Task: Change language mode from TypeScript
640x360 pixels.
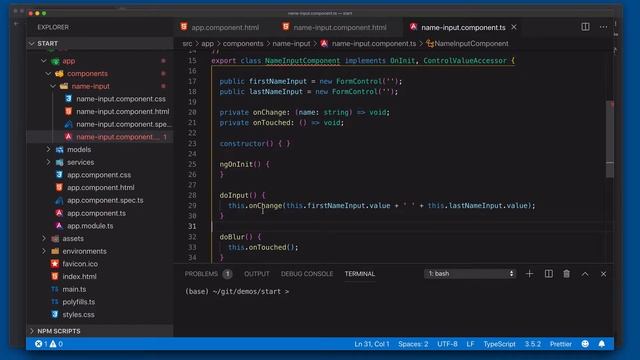Action: 499,344
